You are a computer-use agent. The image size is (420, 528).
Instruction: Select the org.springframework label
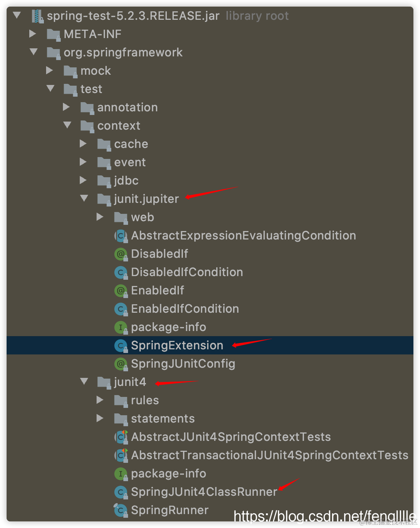coord(123,53)
